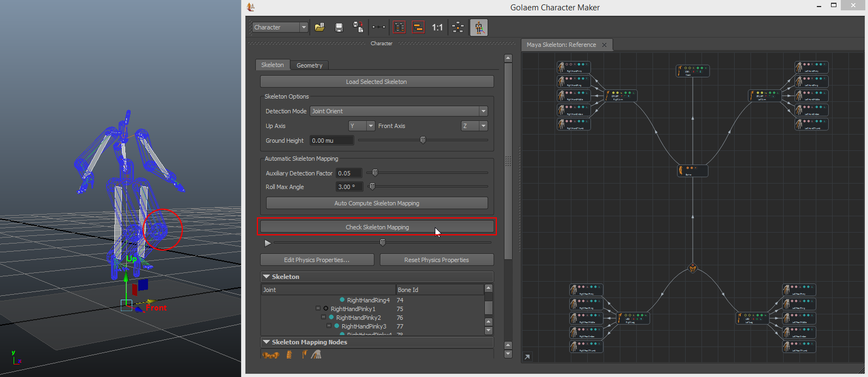Open the Detection Mode dropdown
Screen dimensions: 868x377
pyautogui.click(x=399, y=111)
